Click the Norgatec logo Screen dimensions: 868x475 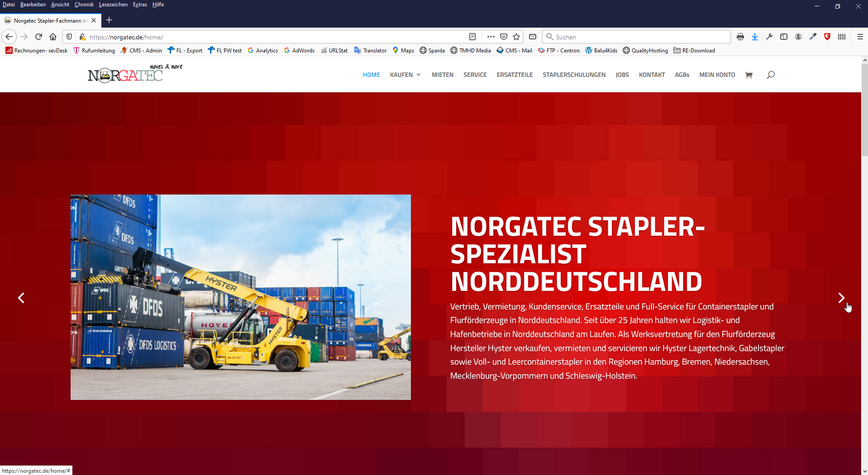click(x=135, y=73)
